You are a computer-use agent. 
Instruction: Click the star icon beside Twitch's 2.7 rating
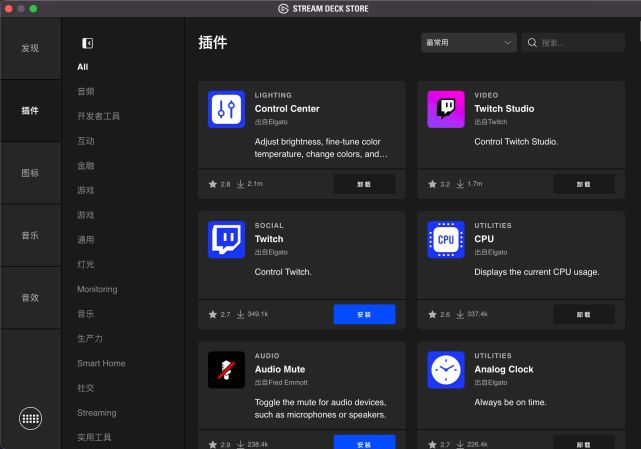(x=213, y=314)
